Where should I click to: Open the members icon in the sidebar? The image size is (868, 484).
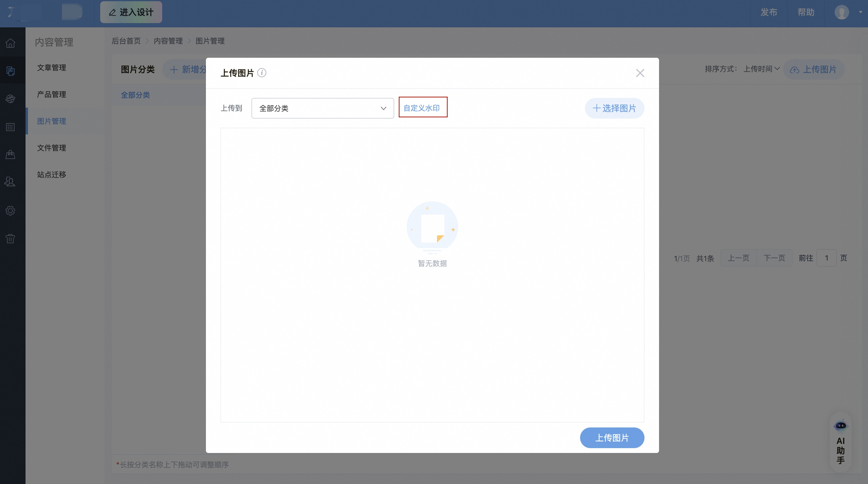click(x=10, y=182)
